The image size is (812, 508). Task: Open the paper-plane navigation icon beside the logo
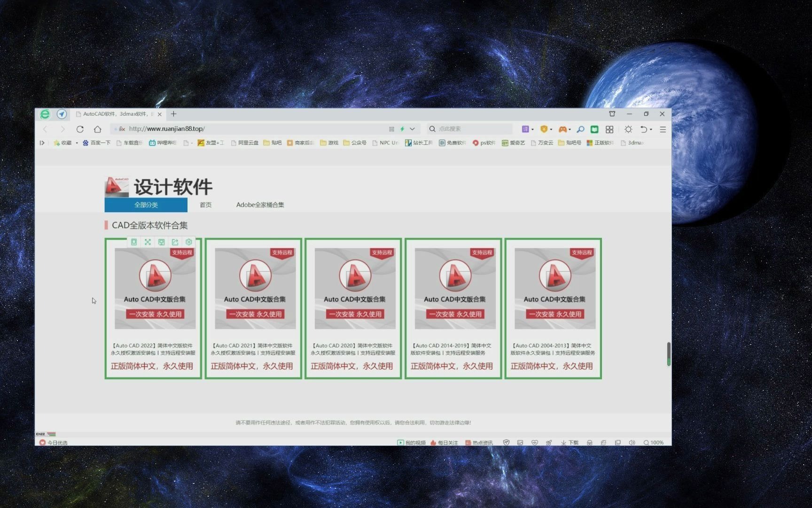pos(62,114)
